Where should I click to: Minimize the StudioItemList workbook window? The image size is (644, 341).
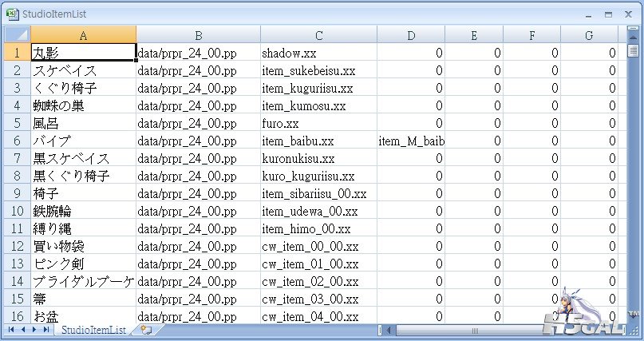coord(587,14)
